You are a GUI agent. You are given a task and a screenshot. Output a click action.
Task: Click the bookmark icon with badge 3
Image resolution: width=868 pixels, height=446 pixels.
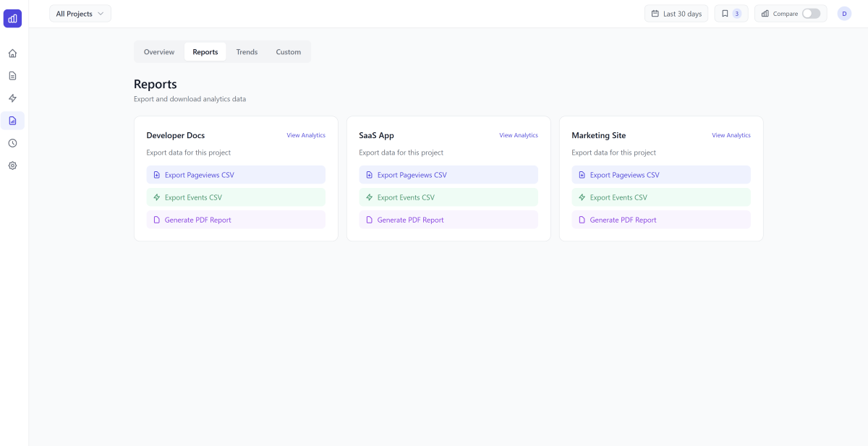(x=731, y=14)
